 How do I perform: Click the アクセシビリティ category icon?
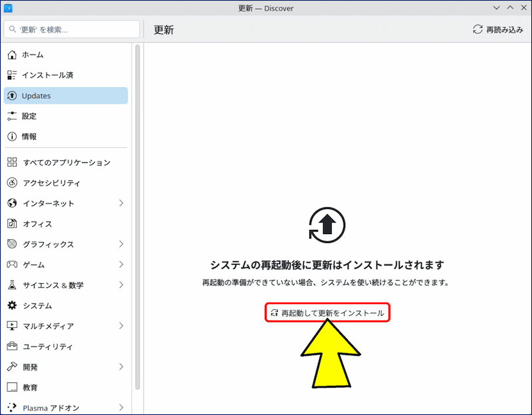point(12,183)
